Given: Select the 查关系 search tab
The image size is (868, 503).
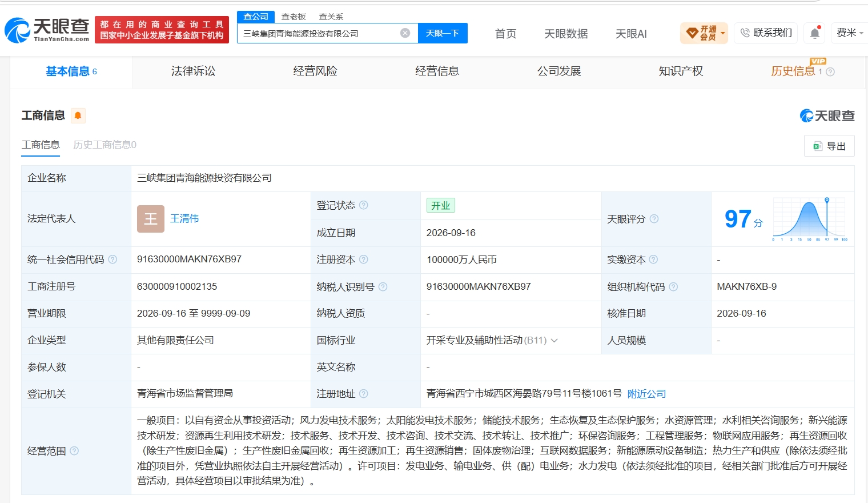Looking at the screenshot, I should point(331,17).
